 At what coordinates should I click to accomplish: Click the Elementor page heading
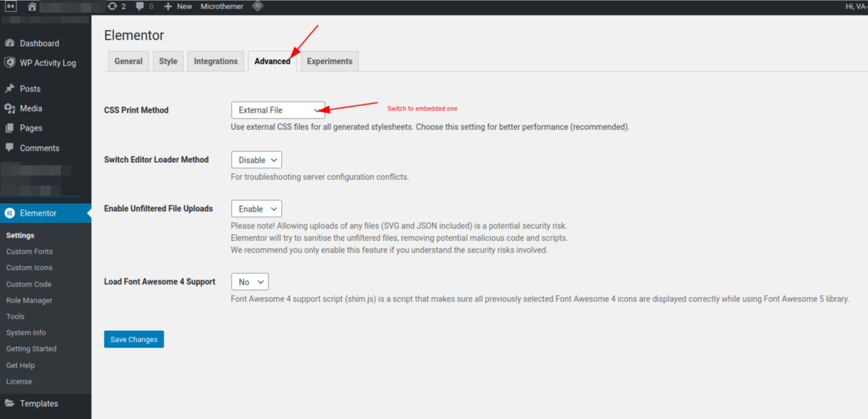click(x=134, y=35)
